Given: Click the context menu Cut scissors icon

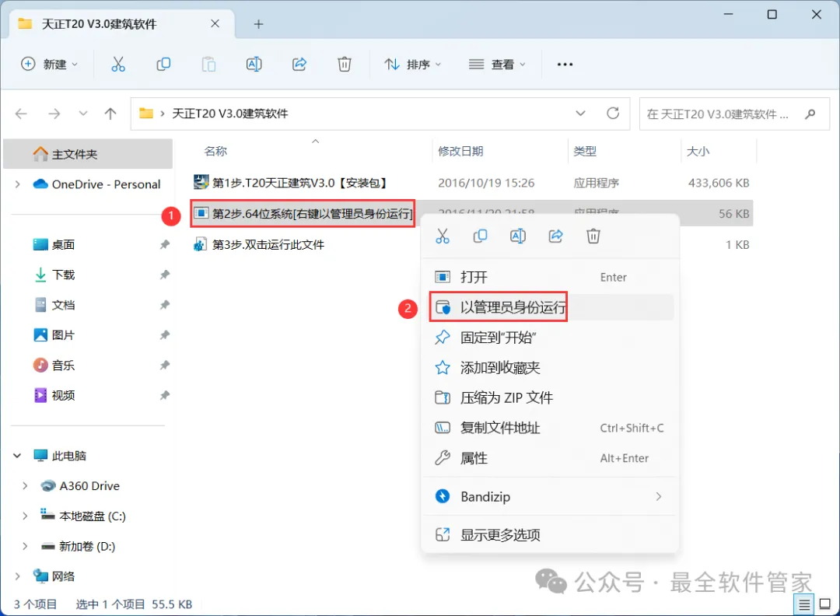Looking at the screenshot, I should coord(443,236).
